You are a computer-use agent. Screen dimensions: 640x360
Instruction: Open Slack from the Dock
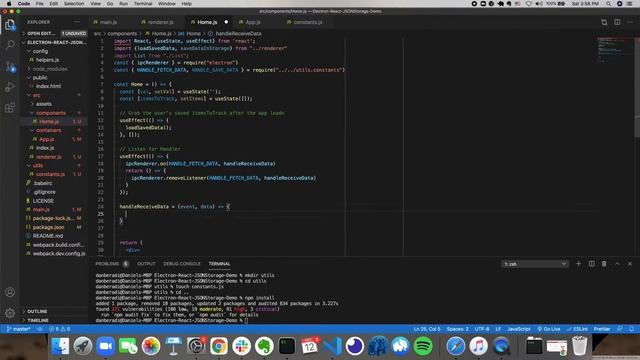coord(241,346)
